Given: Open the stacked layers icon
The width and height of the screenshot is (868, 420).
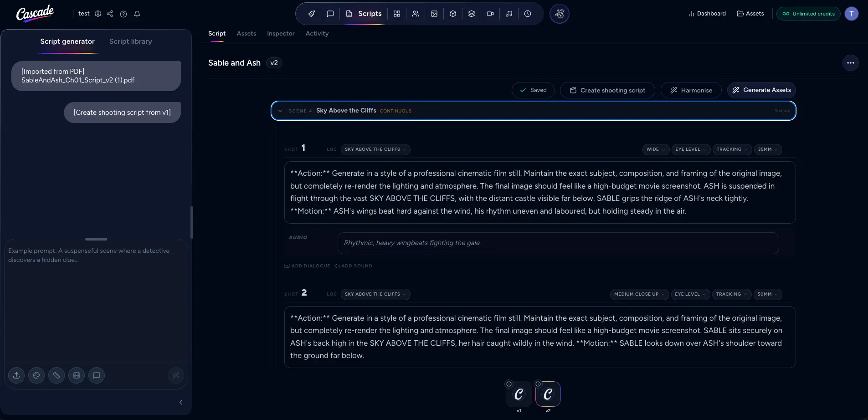Looking at the screenshot, I should click(x=472, y=14).
